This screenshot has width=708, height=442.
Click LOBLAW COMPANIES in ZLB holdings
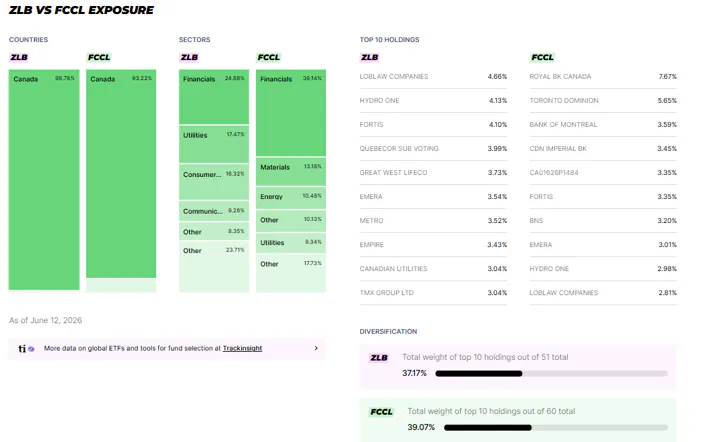(x=394, y=77)
